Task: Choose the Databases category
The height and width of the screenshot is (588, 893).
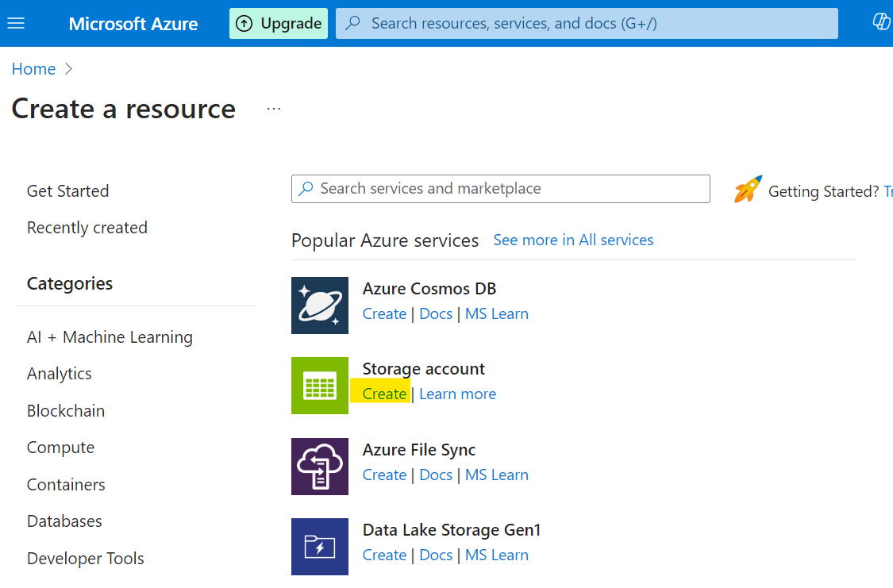Action: [x=64, y=521]
